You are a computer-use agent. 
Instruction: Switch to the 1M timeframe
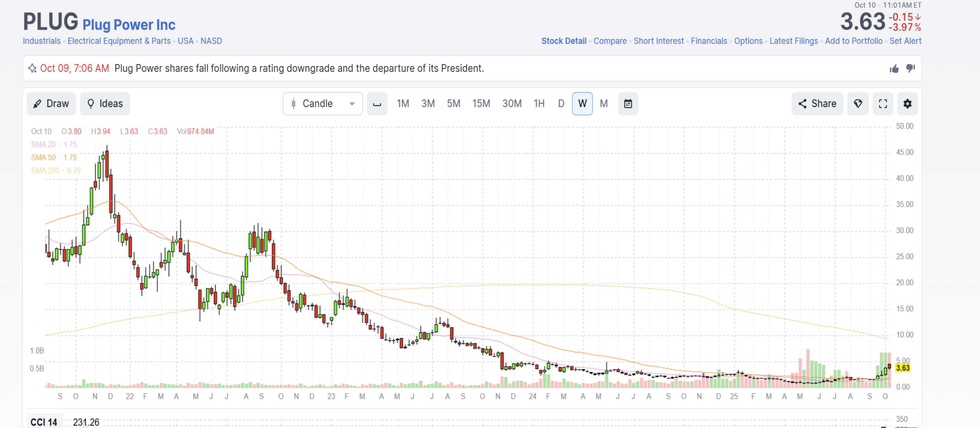point(403,104)
